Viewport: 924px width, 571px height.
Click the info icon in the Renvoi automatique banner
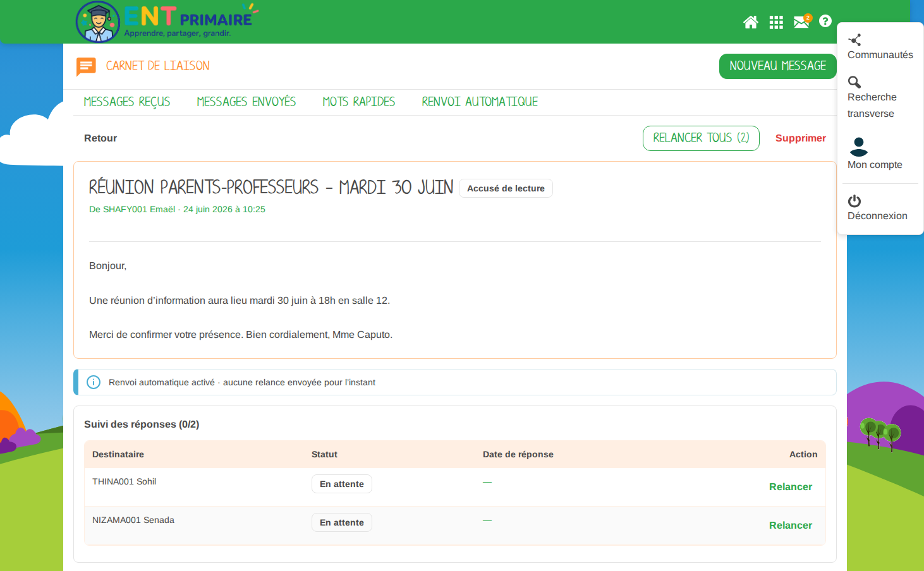click(x=94, y=382)
